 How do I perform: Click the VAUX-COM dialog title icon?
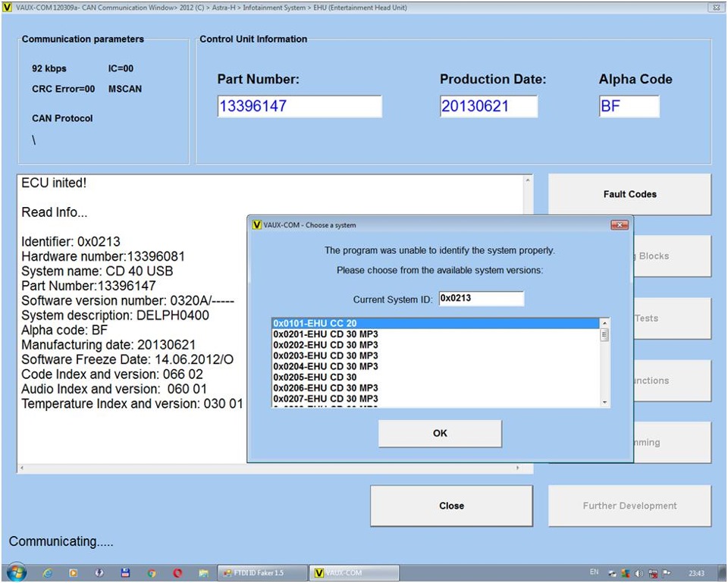(257, 224)
